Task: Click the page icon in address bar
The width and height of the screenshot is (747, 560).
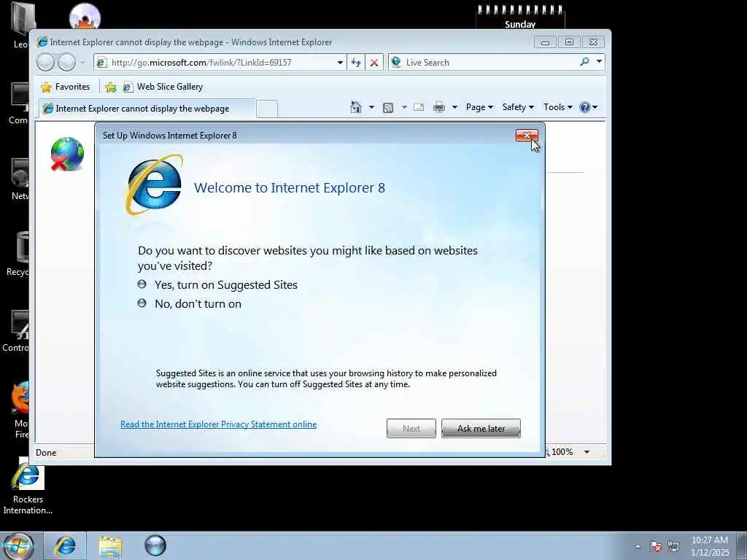Action: pyautogui.click(x=101, y=63)
